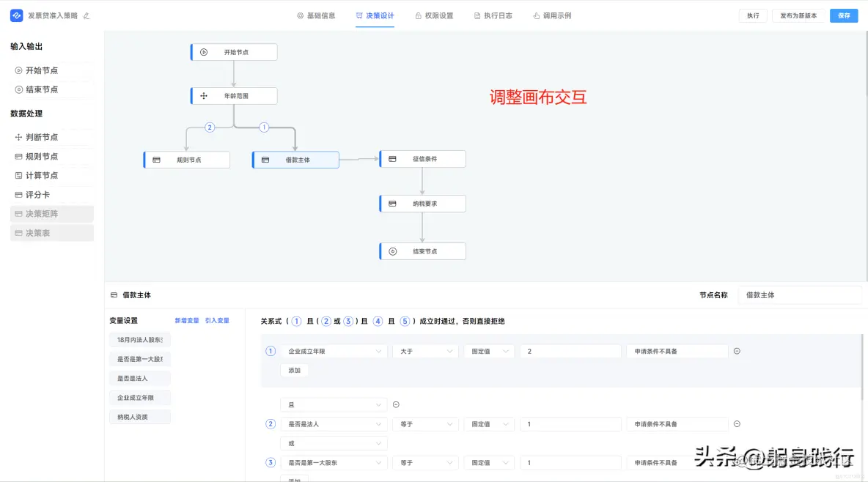Viewport: 868px width, 482px height.
Task: Click the 节点名称 input showing 借款主体
Action: (799, 294)
